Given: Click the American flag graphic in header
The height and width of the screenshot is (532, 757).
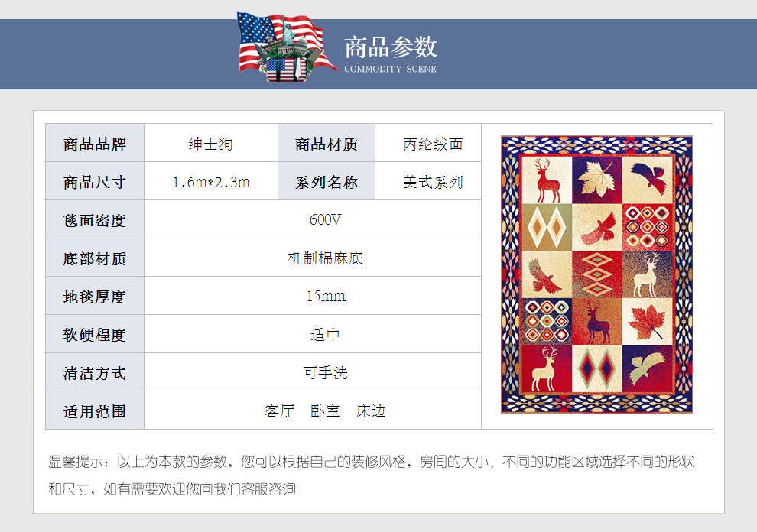Looking at the screenshot, I should [286, 47].
